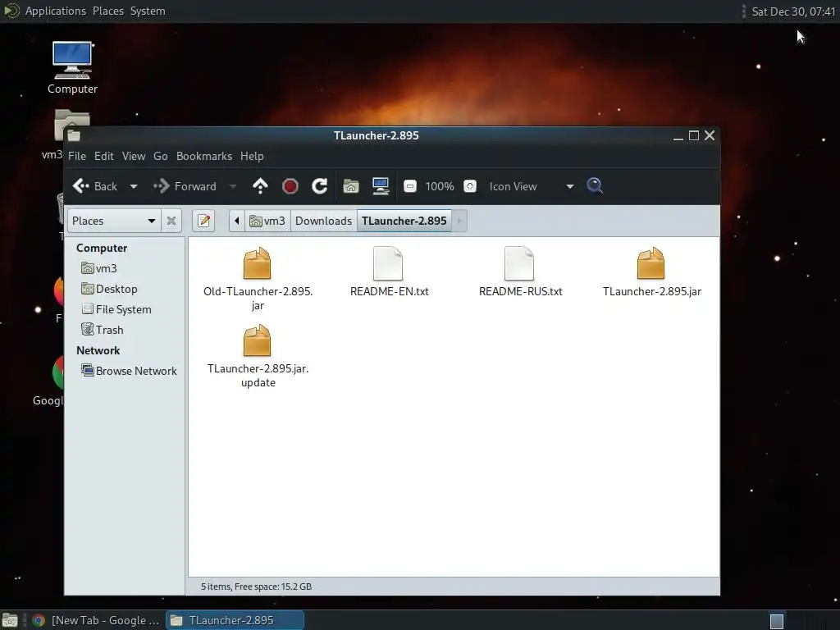Go up to the parent folder
Screen dimensions: 840x630
[260, 186]
